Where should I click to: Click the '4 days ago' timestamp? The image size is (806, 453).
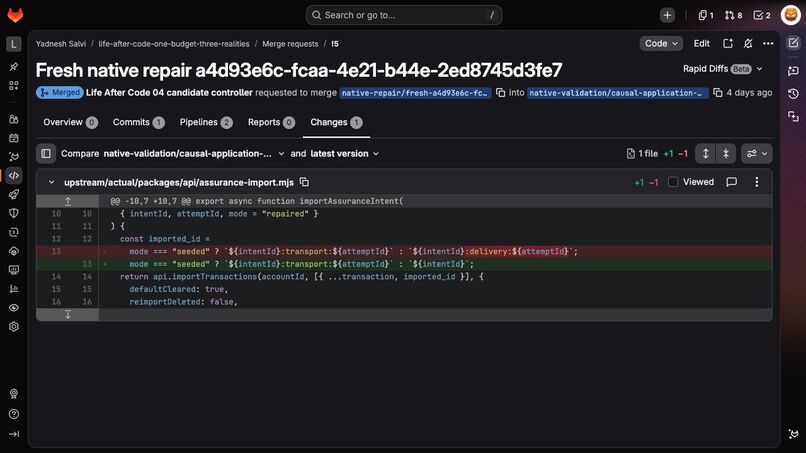pos(749,93)
